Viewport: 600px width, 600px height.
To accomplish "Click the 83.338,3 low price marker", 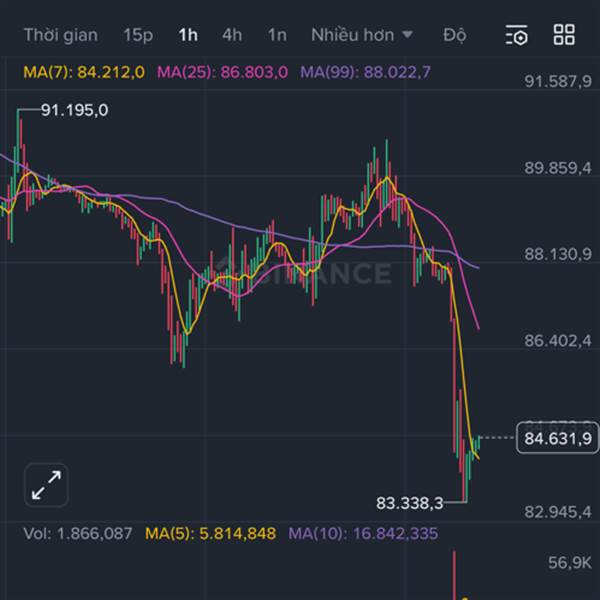I will pyautogui.click(x=409, y=502).
